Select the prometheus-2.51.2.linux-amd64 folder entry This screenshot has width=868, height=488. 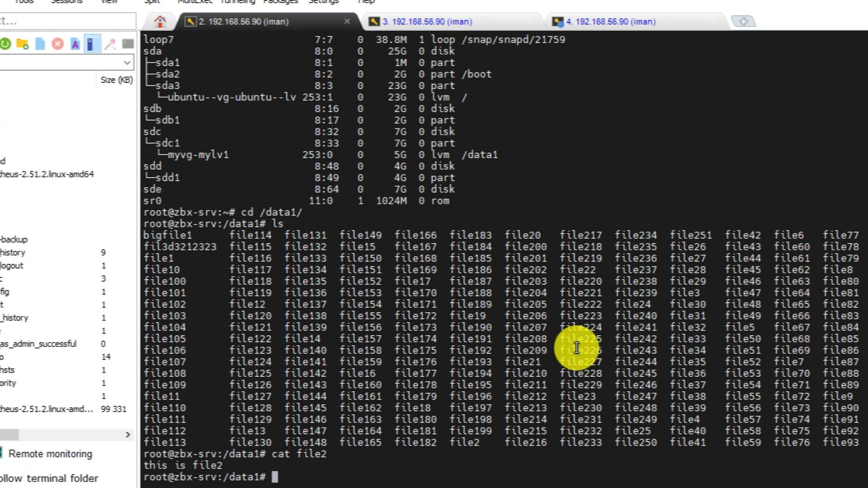tap(47, 174)
